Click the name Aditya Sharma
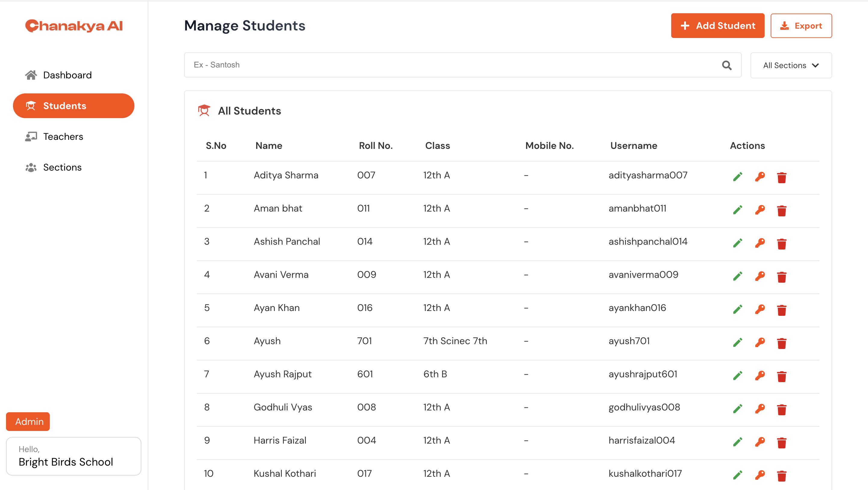 (286, 175)
